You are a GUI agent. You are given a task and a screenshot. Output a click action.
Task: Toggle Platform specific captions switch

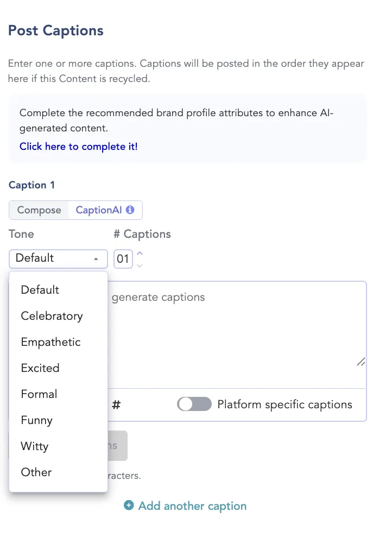pos(194,404)
